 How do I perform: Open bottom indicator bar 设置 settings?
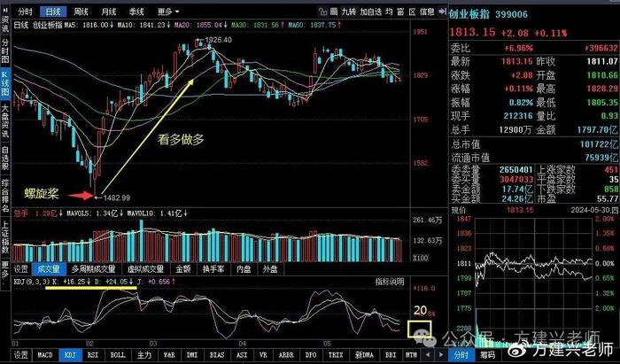pos(21,355)
